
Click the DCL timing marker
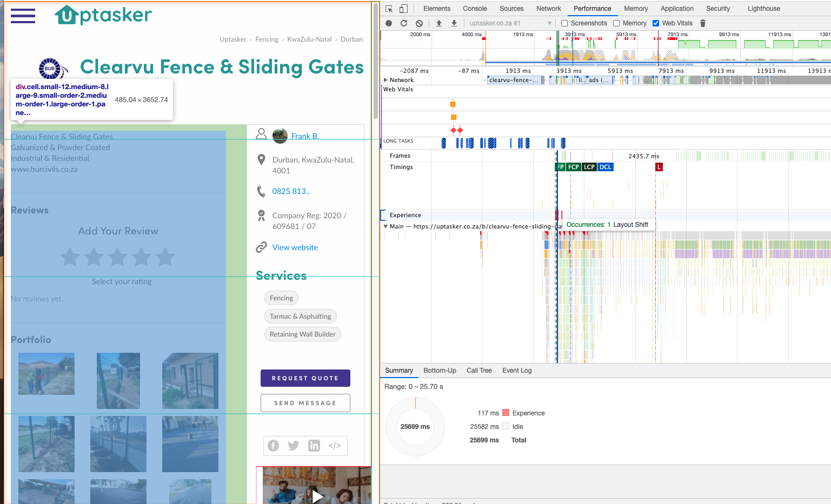[x=606, y=167]
